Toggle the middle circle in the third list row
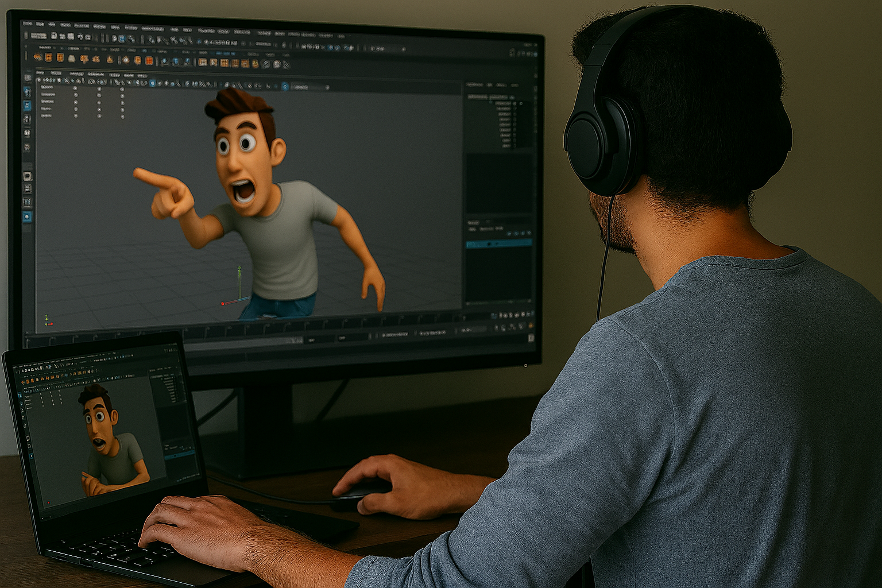882x588 pixels. click(99, 102)
